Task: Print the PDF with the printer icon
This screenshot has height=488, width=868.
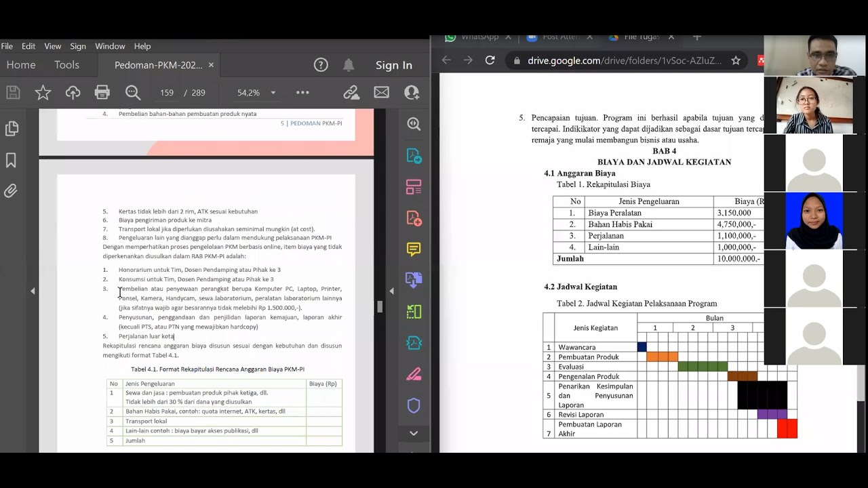Action: click(x=102, y=92)
